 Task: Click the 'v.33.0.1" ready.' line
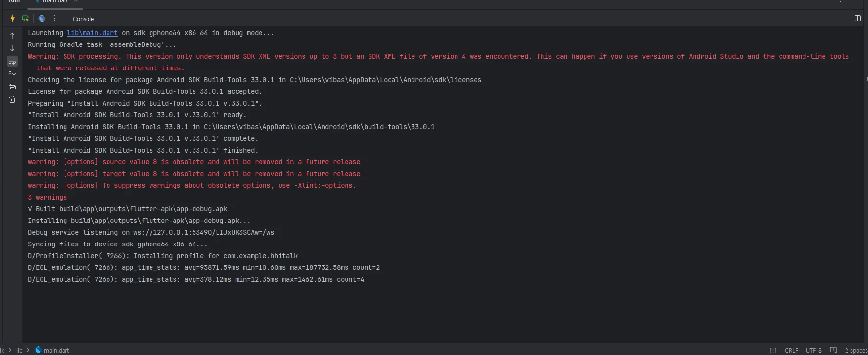[137, 115]
